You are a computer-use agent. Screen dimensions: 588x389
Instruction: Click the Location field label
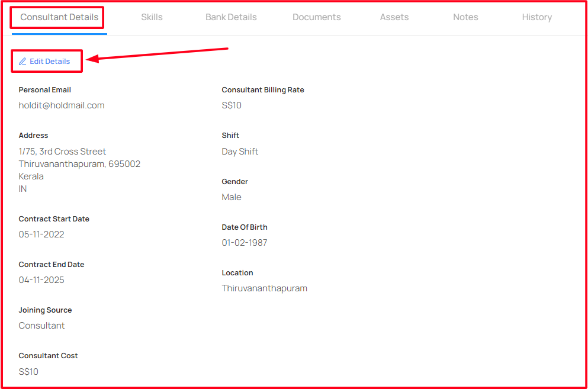(237, 273)
